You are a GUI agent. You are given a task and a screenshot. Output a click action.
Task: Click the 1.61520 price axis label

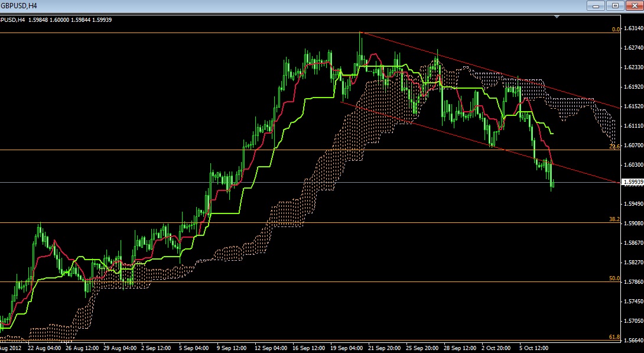633,106
